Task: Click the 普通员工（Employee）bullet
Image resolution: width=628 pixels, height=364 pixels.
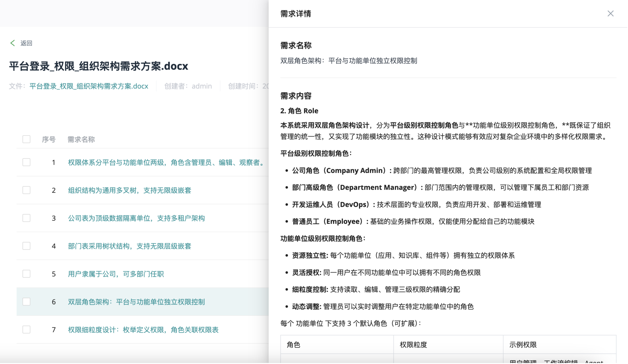Action: tap(413, 221)
